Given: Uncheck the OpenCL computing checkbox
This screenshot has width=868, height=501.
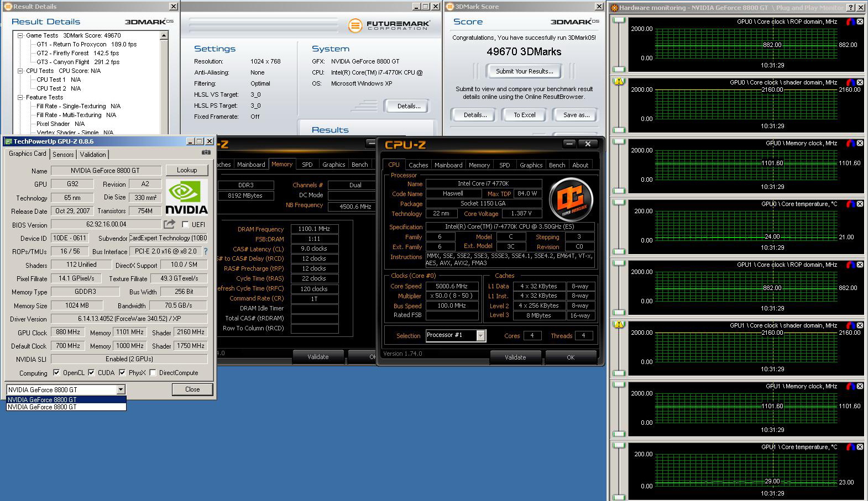Looking at the screenshot, I should 56,373.
